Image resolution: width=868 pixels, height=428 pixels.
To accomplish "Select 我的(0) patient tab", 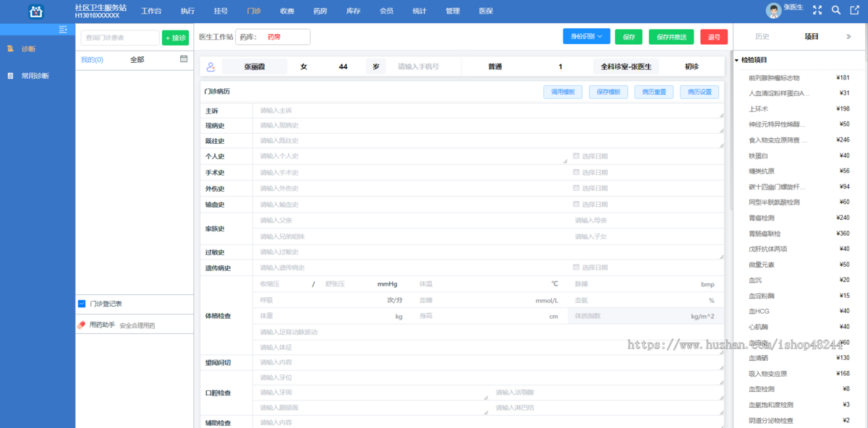I will pyautogui.click(x=92, y=59).
